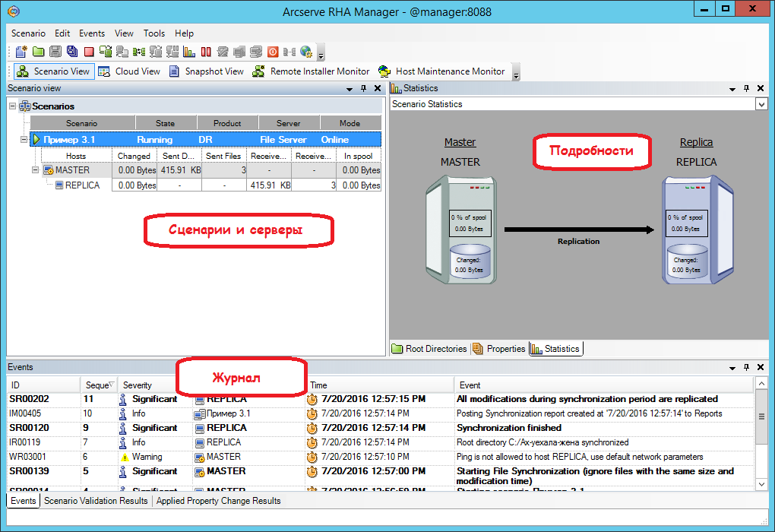
Task: Click events scrollbar down arrow
Action: 761,484
